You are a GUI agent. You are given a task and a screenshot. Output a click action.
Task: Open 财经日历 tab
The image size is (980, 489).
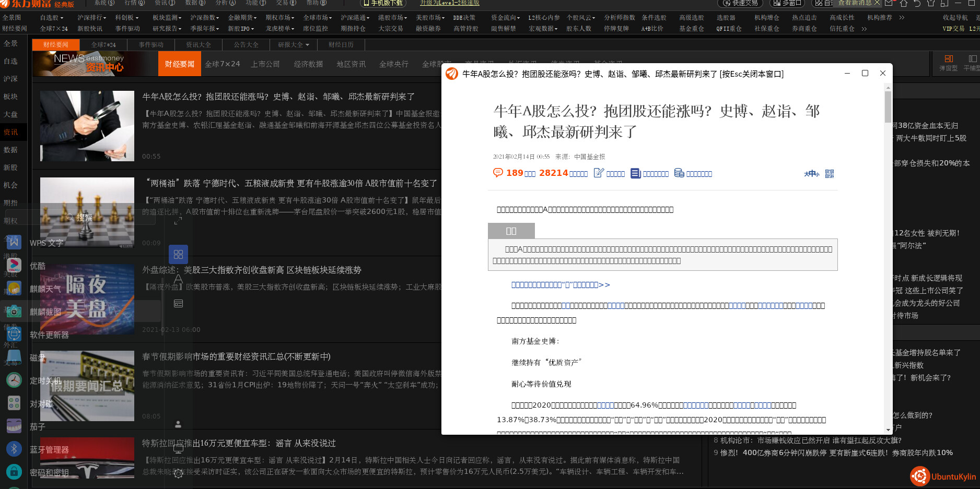(x=341, y=45)
